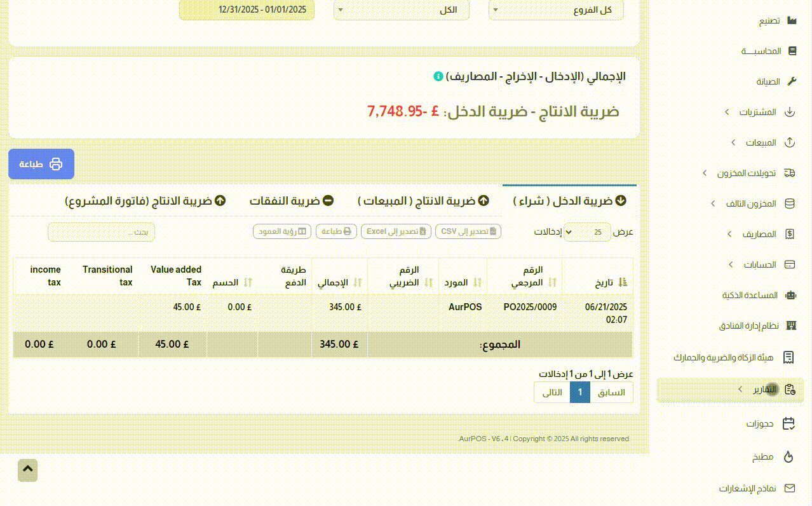Expand the المبيعات submenu chevron

pyautogui.click(x=733, y=142)
